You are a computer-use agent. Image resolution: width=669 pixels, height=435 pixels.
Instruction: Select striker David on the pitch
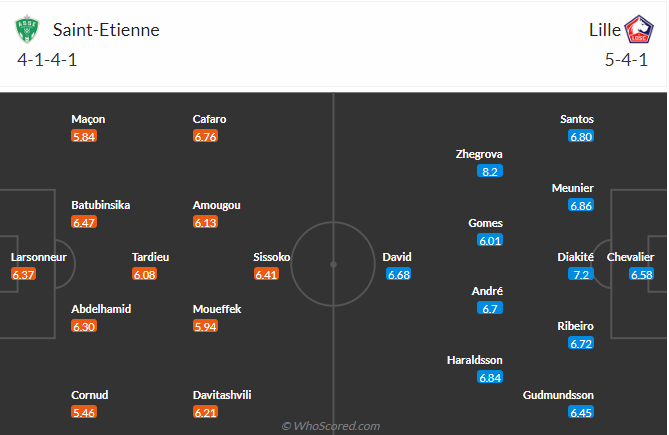point(397,257)
